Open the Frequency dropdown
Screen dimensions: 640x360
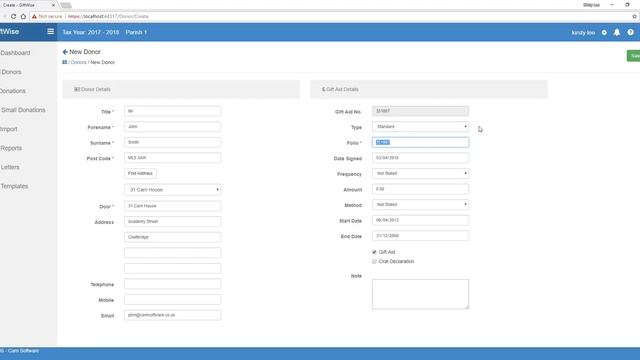point(420,173)
